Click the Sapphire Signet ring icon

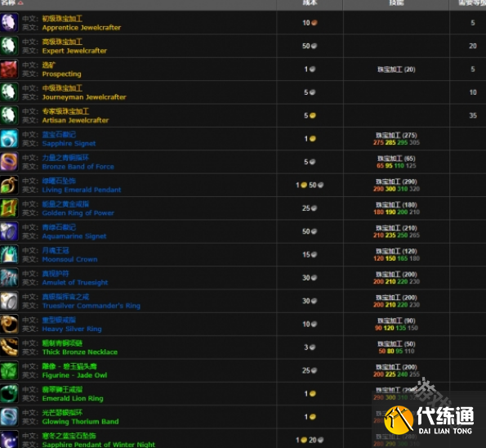(9, 138)
